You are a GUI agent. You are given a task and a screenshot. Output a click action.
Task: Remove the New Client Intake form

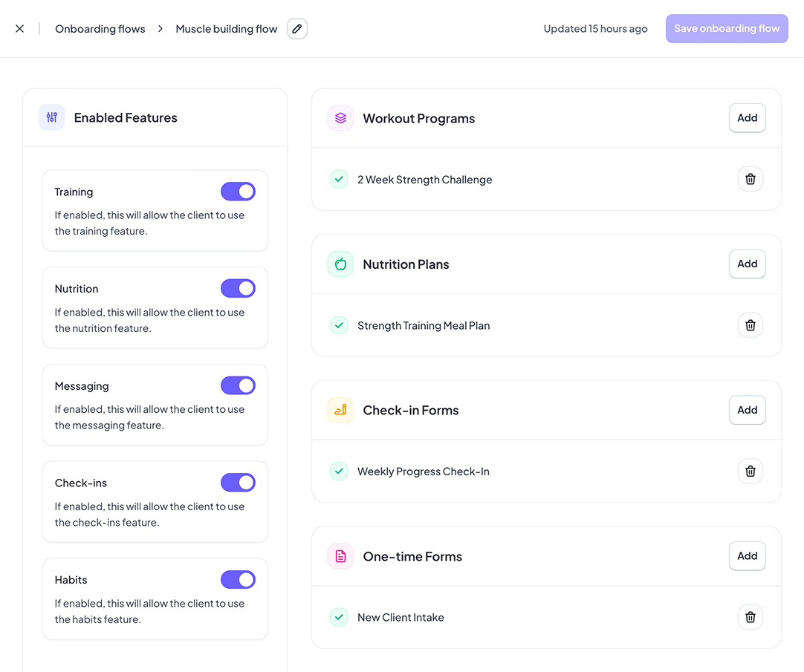[750, 617]
